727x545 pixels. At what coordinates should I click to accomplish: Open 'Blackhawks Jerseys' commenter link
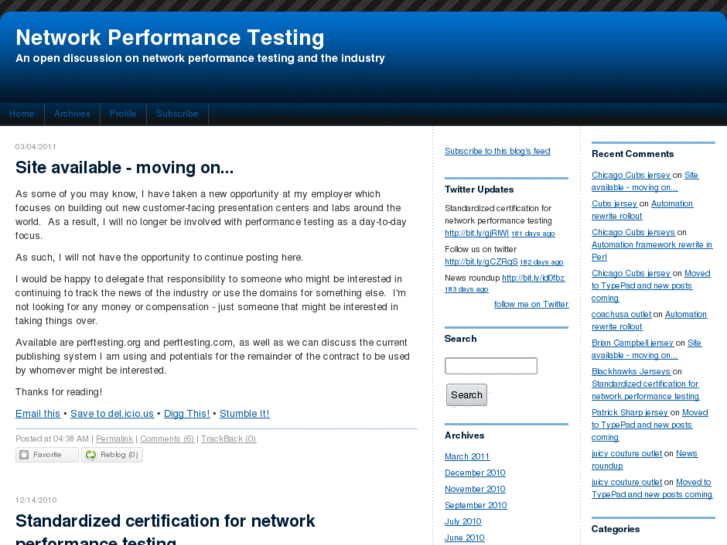[x=631, y=371]
